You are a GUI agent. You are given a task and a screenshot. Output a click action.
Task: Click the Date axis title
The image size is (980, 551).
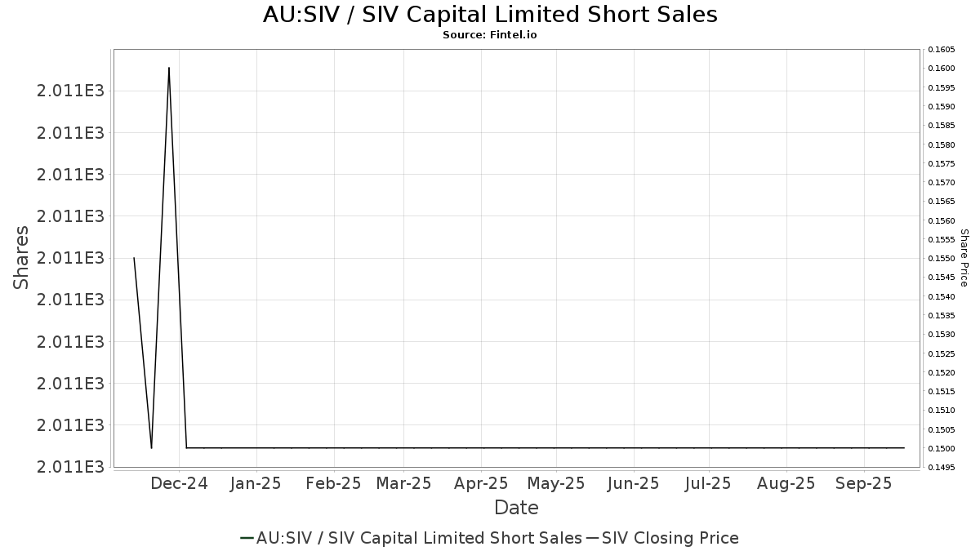[516, 508]
